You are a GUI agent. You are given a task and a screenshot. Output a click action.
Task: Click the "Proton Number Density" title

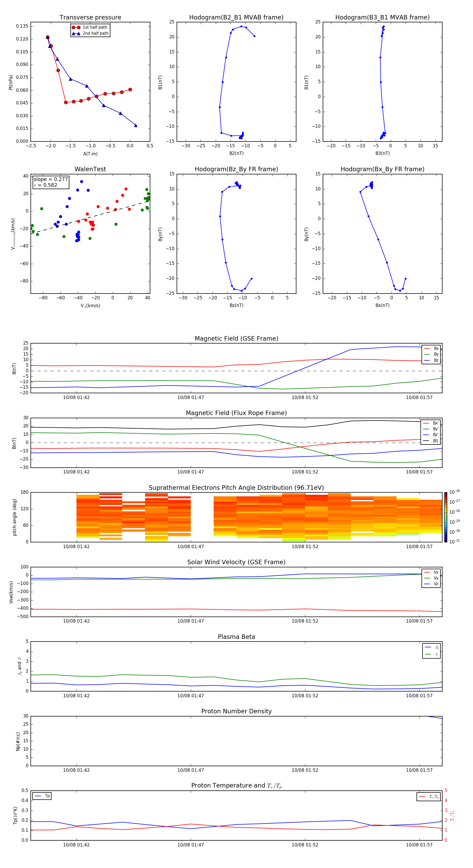tap(236, 711)
